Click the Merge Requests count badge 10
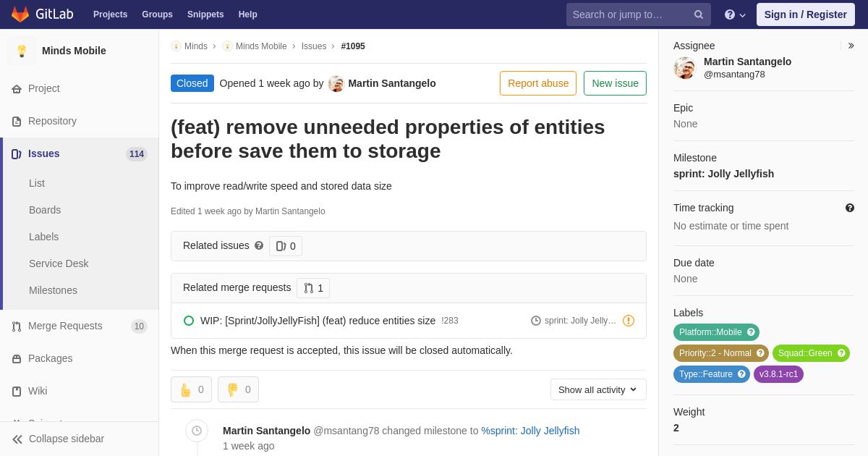This screenshot has height=456, width=868. click(139, 326)
